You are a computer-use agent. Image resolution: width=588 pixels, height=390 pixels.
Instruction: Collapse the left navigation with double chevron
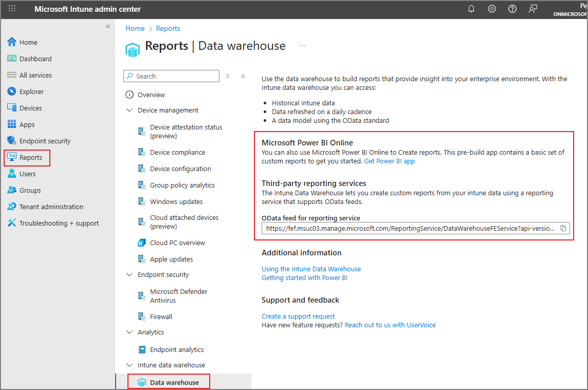pyautogui.click(x=108, y=26)
